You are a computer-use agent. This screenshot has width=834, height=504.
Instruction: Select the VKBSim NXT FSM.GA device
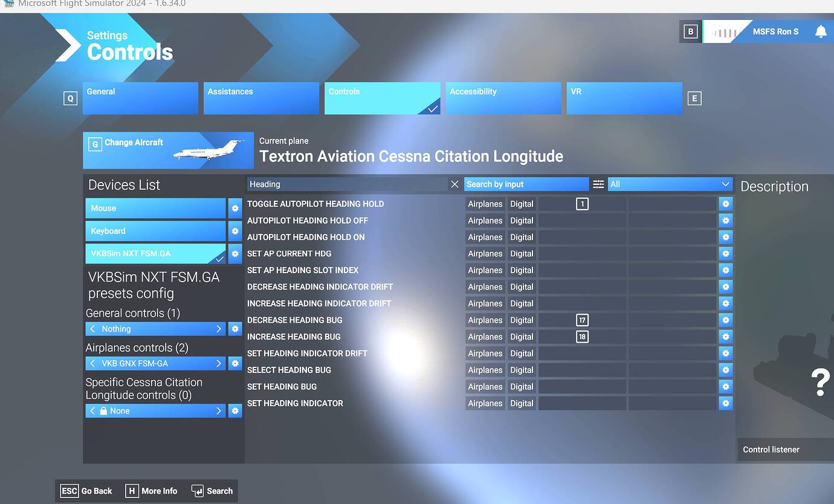155,254
